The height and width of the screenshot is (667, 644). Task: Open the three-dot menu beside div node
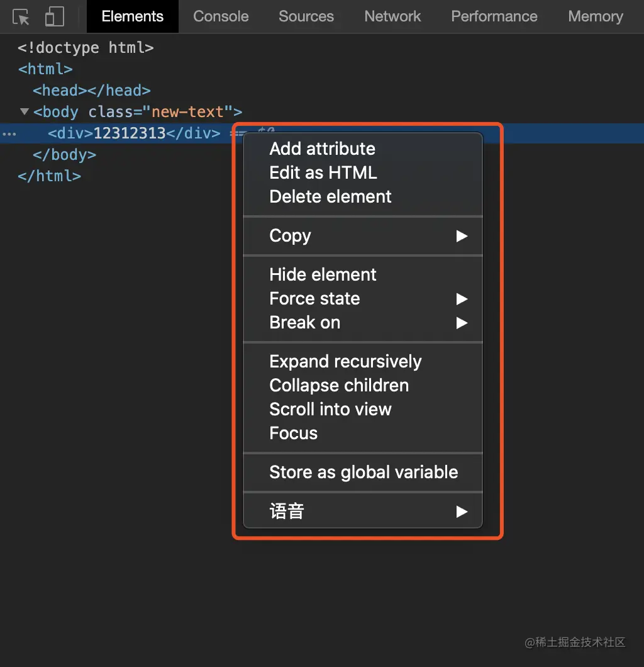pos(9,133)
